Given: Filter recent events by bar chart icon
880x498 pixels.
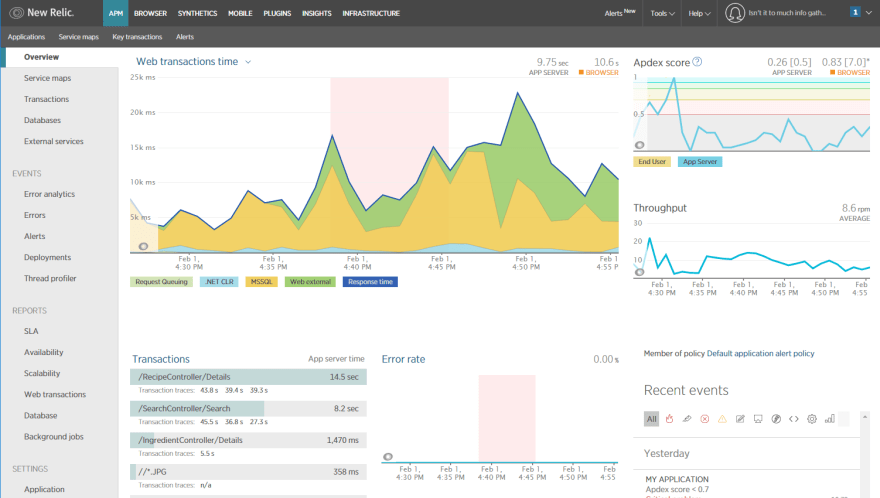Looking at the screenshot, I should [829, 419].
